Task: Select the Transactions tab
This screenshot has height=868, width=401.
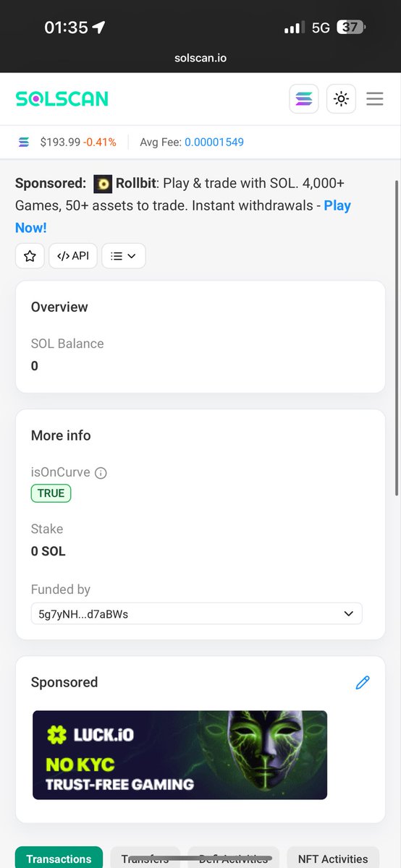Action: [59, 859]
